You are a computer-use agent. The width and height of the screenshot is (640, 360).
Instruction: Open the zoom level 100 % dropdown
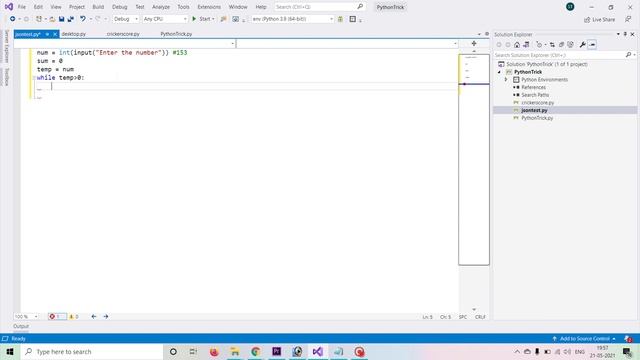tap(26, 316)
